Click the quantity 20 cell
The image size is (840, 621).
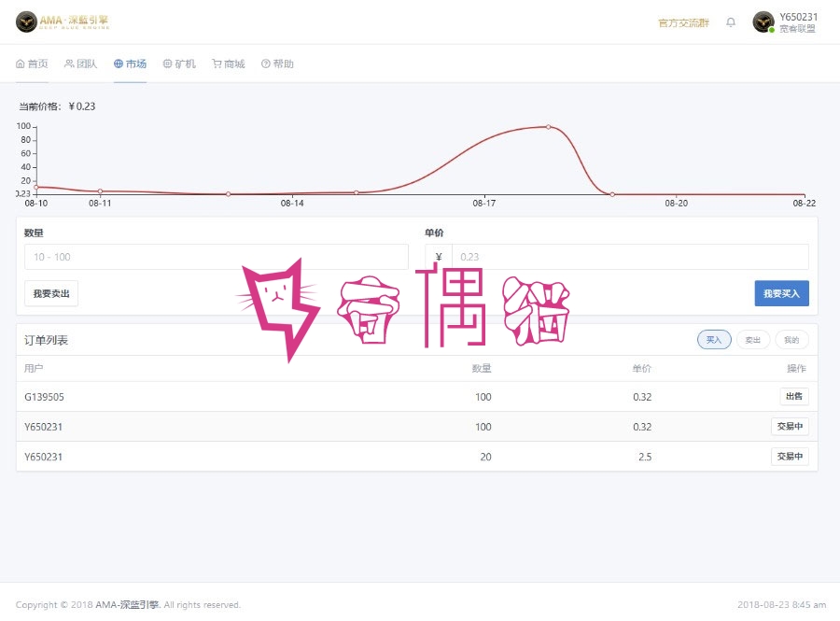tap(485, 457)
